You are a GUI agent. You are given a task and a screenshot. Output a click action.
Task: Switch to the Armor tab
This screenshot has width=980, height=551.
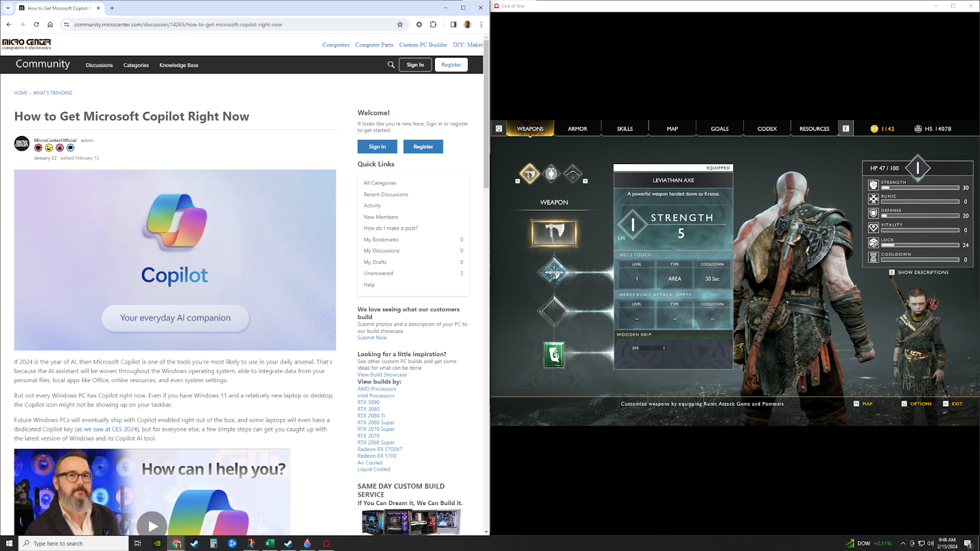[x=578, y=129]
